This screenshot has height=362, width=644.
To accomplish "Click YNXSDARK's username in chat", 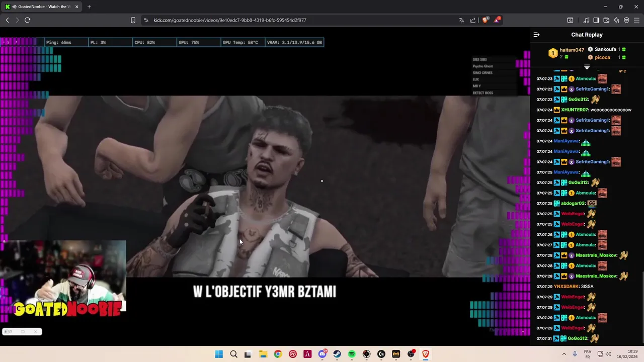I will (566, 287).
